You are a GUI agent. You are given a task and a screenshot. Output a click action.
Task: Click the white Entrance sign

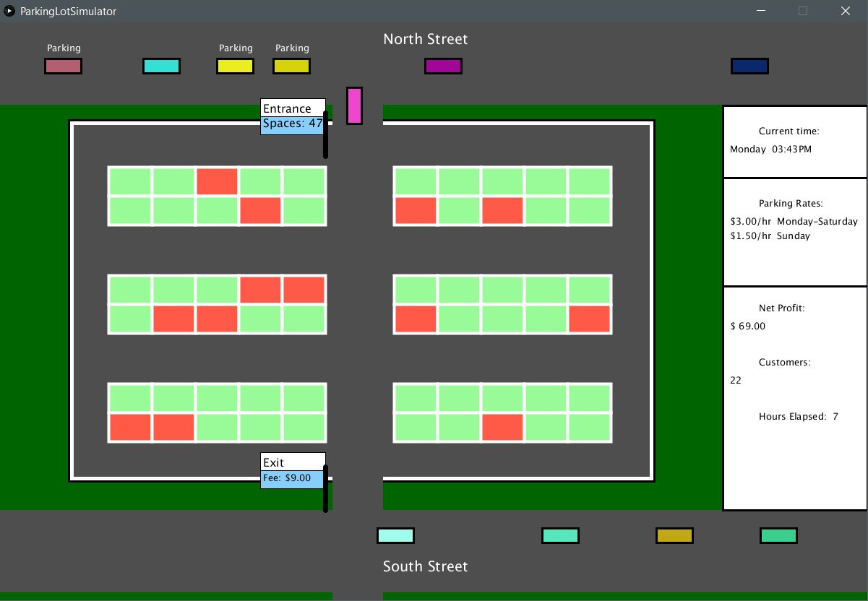tap(293, 108)
